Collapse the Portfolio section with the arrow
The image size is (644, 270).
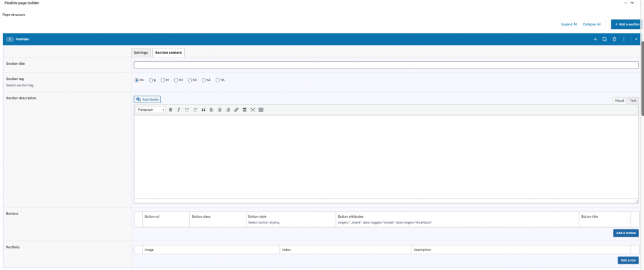tap(636, 40)
